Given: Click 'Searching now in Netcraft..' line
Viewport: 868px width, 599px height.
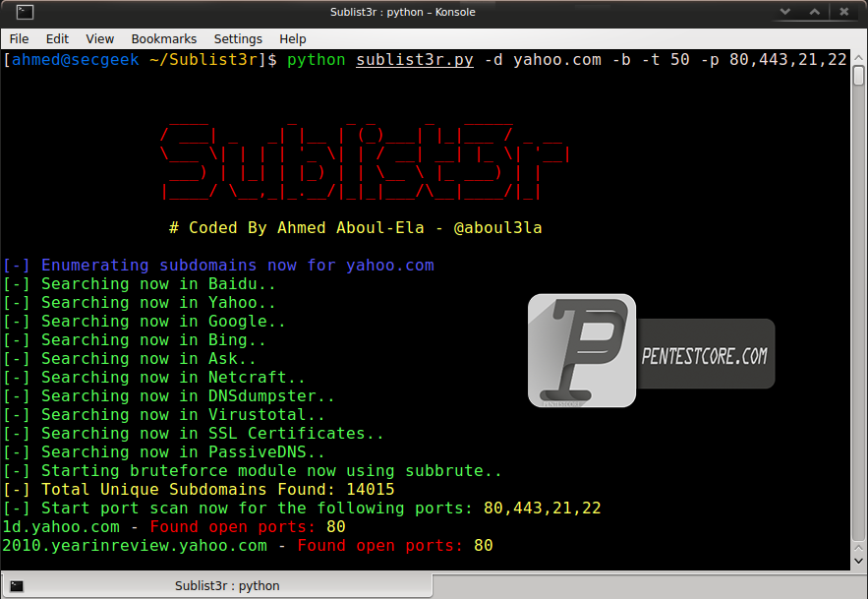Looking at the screenshot, I should (154, 378).
